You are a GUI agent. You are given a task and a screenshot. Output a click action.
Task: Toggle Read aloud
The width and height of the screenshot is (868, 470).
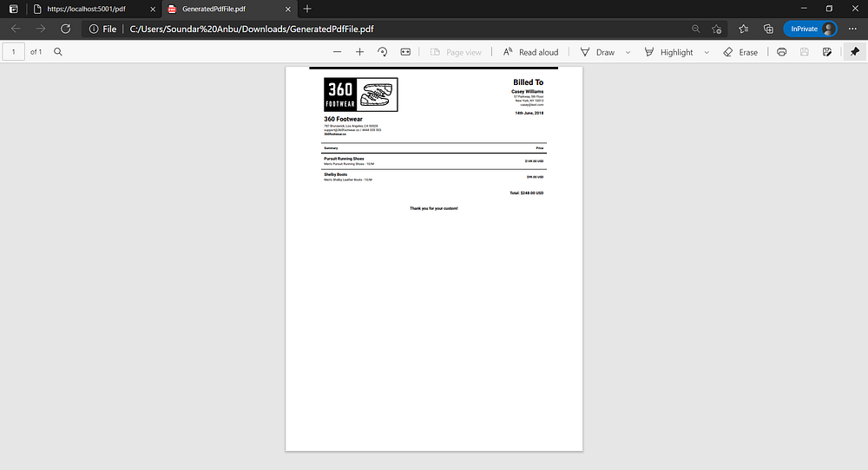click(529, 52)
